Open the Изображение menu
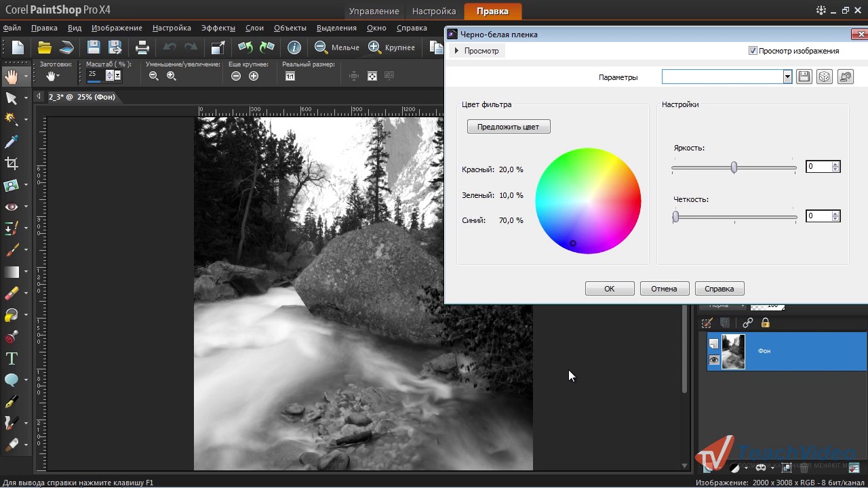Image resolution: width=868 pixels, height=488 pixels. [117, 28]
